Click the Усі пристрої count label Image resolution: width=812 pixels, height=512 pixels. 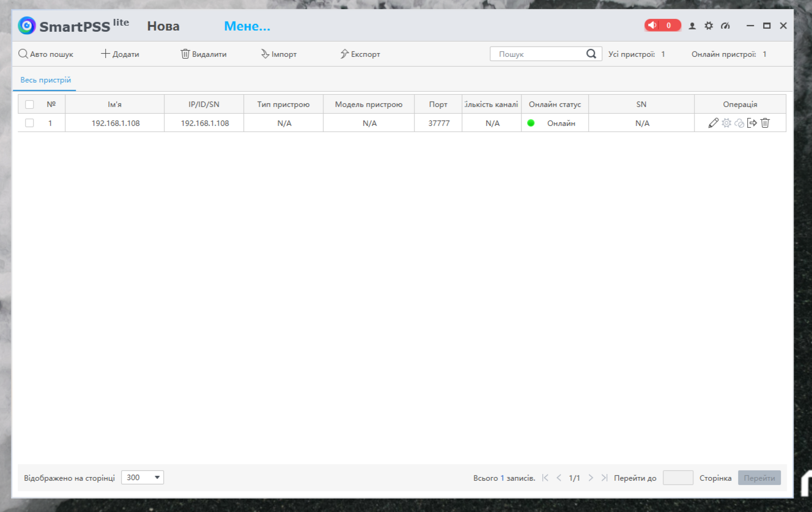[637, 54]
